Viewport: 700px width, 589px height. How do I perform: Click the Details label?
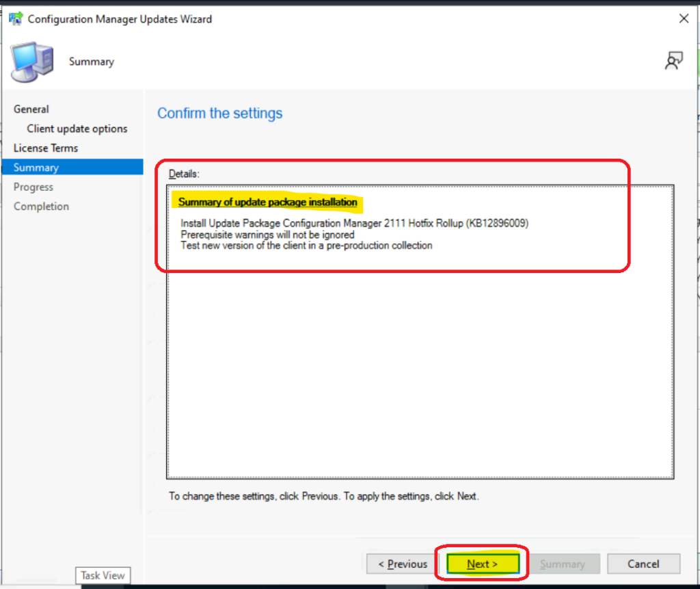pyautogui.click(x=184, y=174)
